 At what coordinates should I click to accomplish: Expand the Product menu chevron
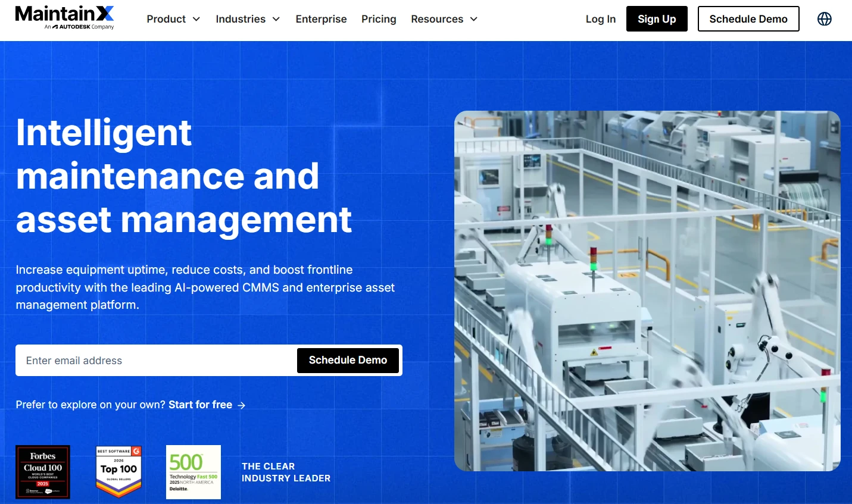pyautogui.click(x=196, y=19)
